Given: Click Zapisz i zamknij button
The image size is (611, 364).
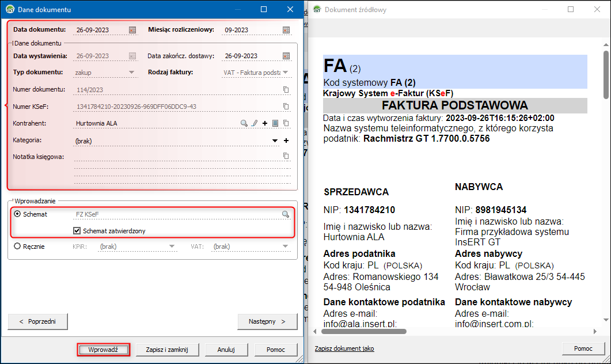Looking at the screenshot, I should point(167,350).
